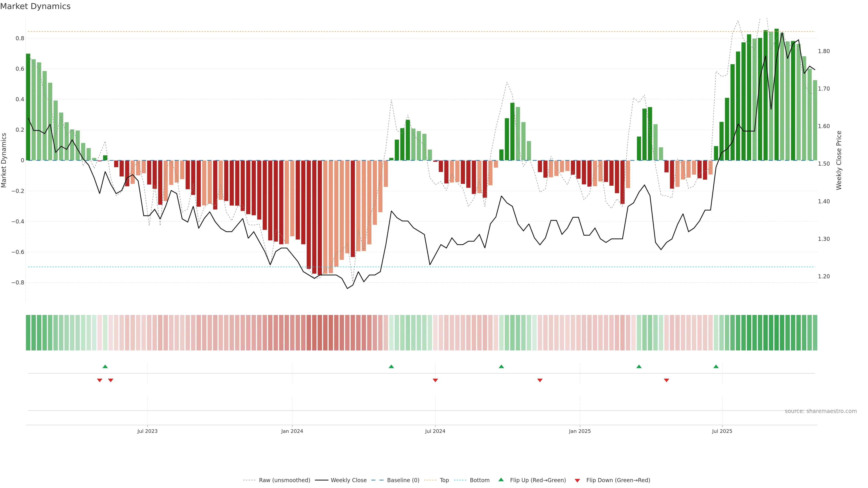Viewport: 868px width, 488px height.
Task: Toggle Weekly Close legend entry
Action: pos(348,480)
